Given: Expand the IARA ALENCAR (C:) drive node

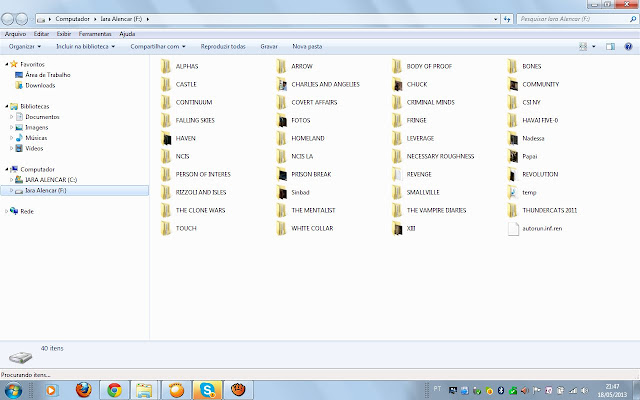Looking at the screenshot, I should point(11,180).
